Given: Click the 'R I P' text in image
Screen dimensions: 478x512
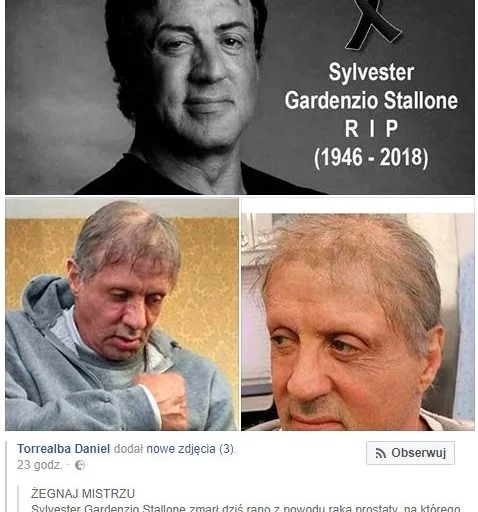Looking at the screenshot, I should (371, 128).
